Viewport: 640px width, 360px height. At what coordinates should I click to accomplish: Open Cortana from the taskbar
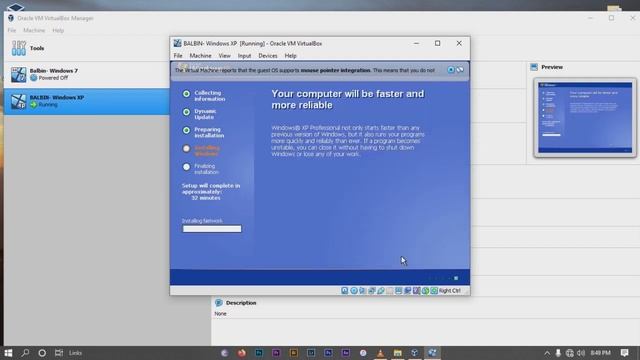(x=42, y=353)
